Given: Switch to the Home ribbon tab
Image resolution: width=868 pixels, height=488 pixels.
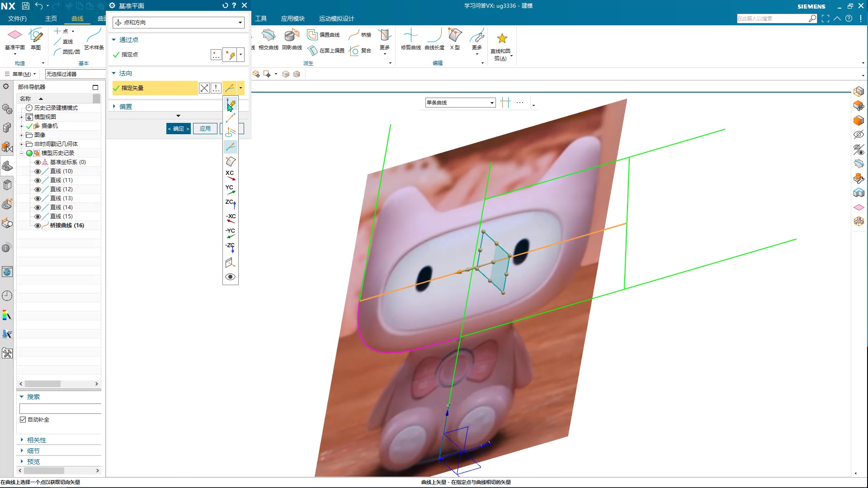Looking at the screenshot, I should tap(51, 19).
